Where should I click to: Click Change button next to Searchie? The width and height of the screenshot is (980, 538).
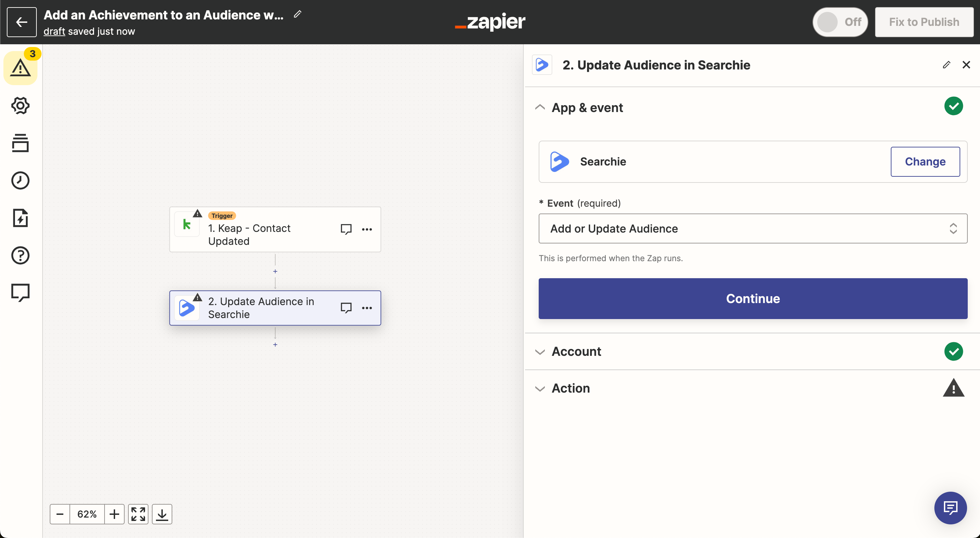(925, 162)
